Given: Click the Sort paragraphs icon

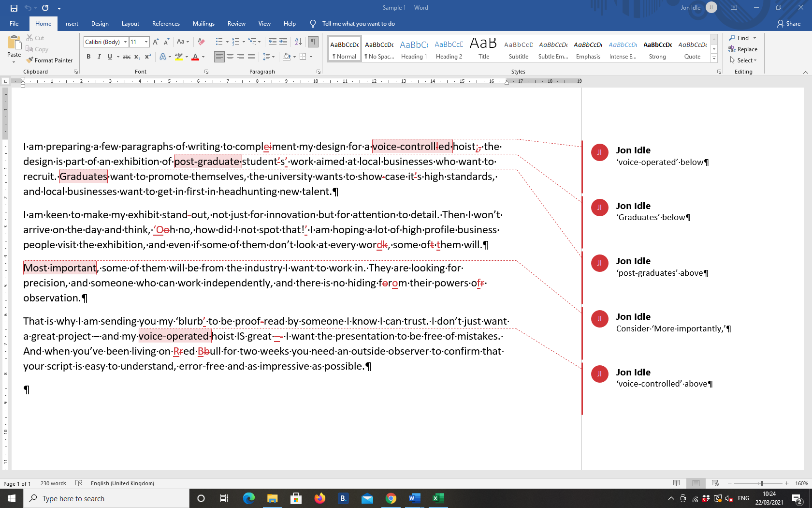Looking at the screenshot, I should (298, 42).
